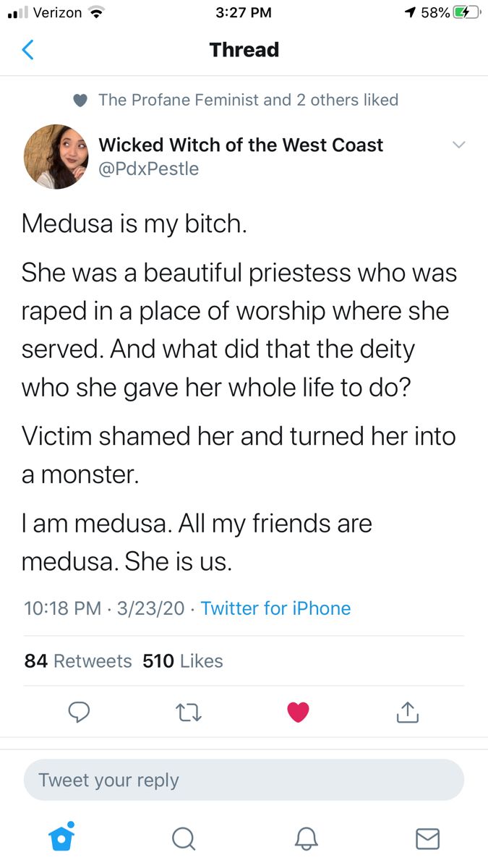The width and height of the screenshot is (488, 868).
Task: Open the Search tab magnifier icon
Action: [184, 838]
